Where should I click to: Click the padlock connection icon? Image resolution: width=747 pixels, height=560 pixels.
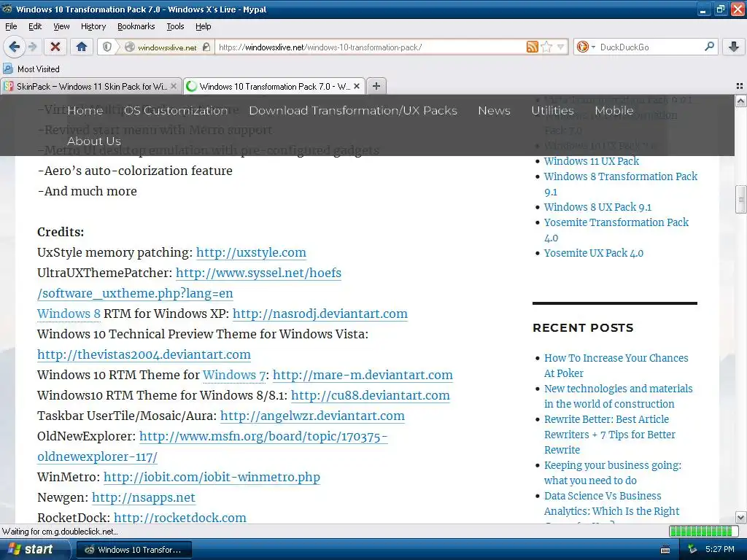206,47
